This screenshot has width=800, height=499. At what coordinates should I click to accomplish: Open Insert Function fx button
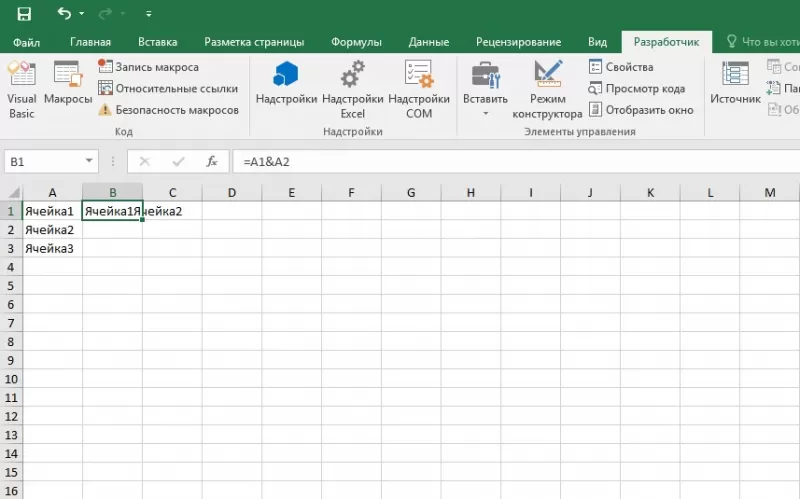pos(212,162)
